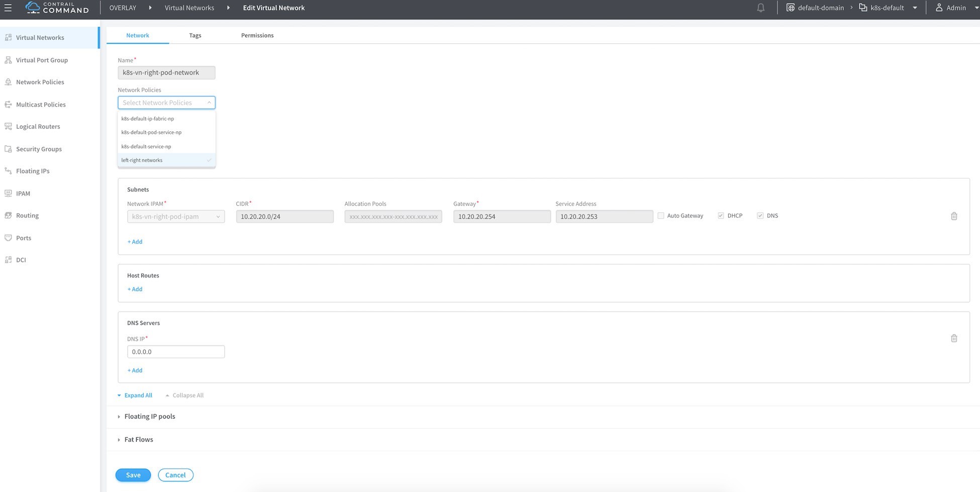Switch to the Permissions tab
Image resolution: width=980 pixels, height=492 pixels.
(257, 35)
